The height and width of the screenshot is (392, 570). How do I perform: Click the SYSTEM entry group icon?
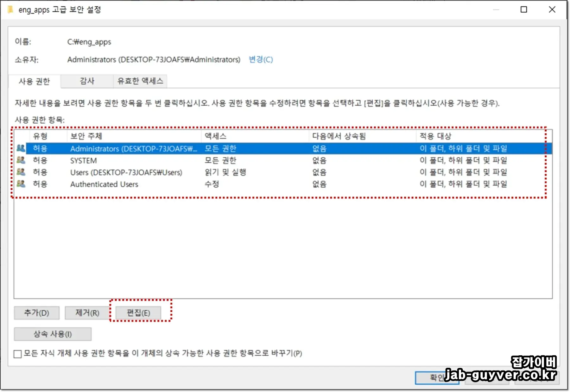(x=21, y=160)
